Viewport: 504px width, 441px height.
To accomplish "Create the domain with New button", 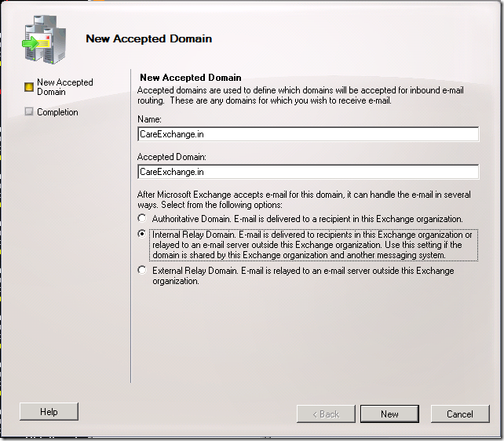I will coord(389,414).
